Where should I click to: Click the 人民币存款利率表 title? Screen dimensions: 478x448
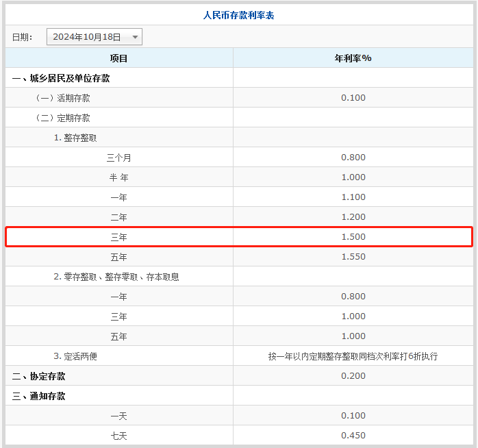(239, 14)
